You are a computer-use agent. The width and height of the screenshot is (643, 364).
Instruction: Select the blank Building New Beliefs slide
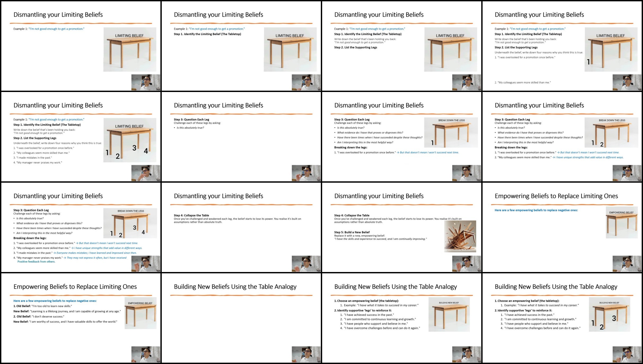[x=241, y=318]
